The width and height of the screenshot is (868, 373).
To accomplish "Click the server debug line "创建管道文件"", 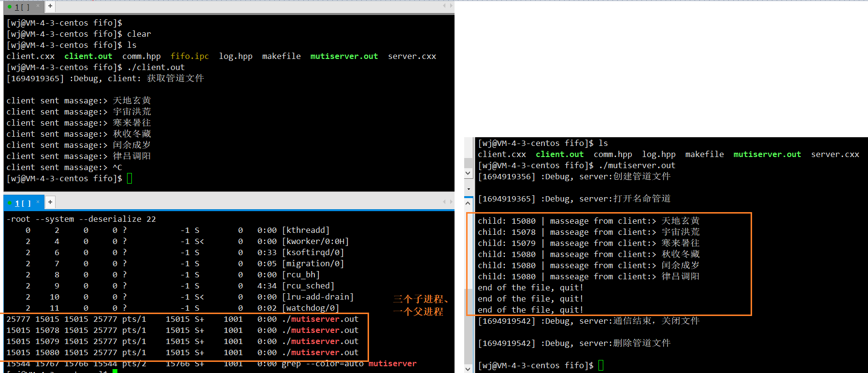I will [x=574, y=176].
